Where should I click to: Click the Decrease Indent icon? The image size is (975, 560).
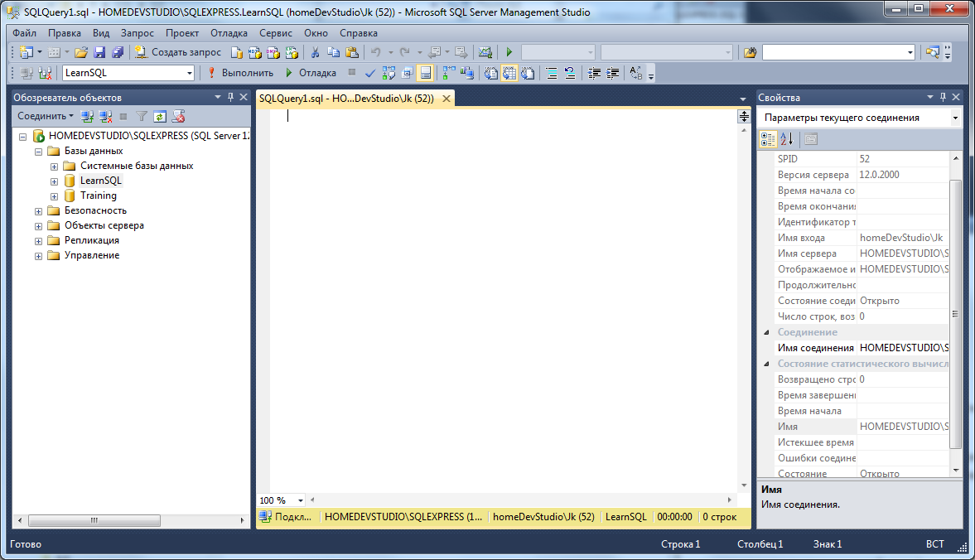coord(594,74)
